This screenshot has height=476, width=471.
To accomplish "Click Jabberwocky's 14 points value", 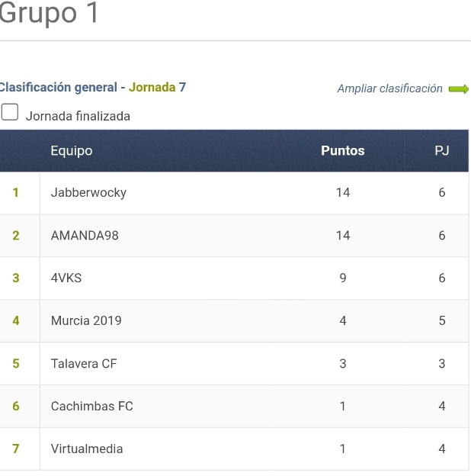I will coord(343,192).
